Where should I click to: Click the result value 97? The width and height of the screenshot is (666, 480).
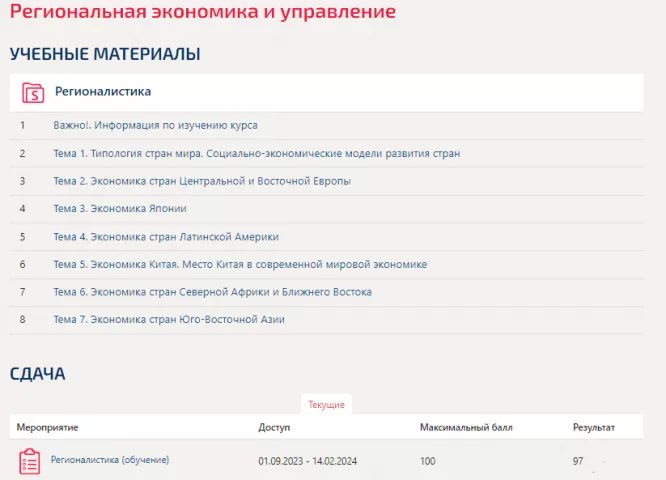(x=578, y=461)
